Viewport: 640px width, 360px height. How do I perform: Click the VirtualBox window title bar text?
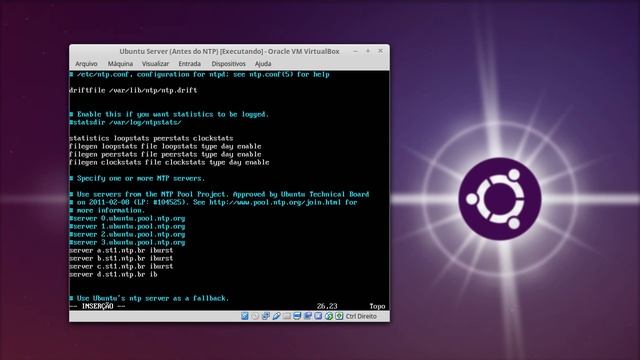pyautogui.click(x=229, y=51)
